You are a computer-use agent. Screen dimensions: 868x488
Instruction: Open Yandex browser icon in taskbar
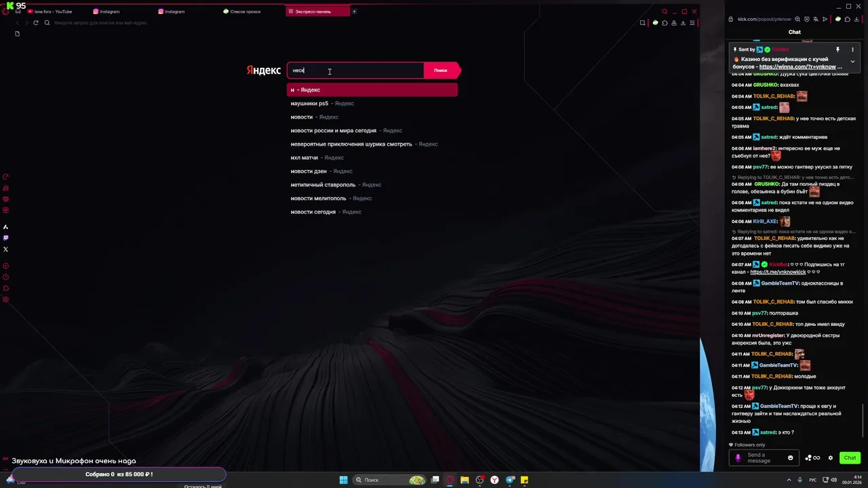(x=494, y=480)
